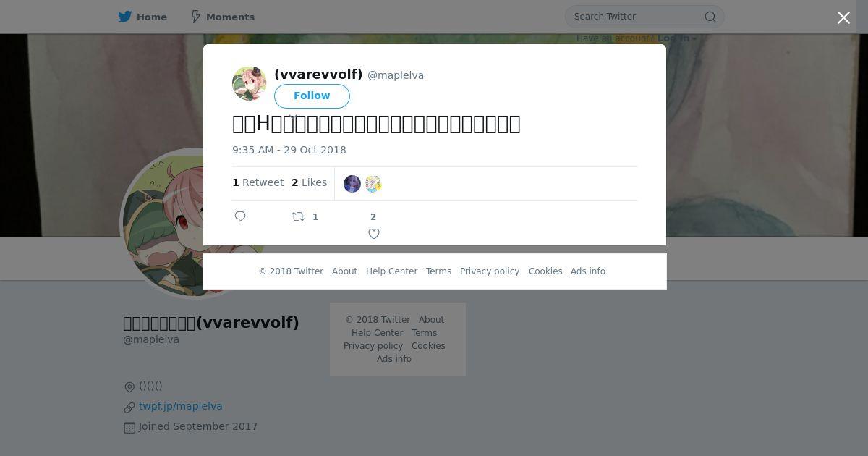Click the Twitter bird Home icon

coord(125,17)
